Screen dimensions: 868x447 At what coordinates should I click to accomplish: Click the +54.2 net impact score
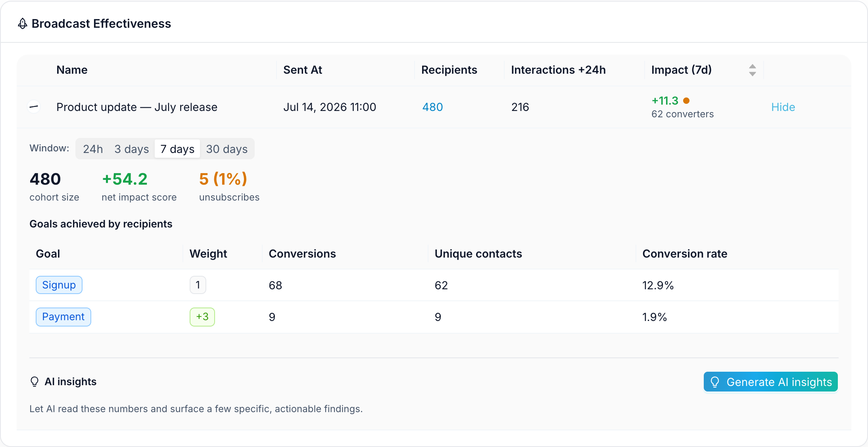pyautogui.click(x=125, y=179)
